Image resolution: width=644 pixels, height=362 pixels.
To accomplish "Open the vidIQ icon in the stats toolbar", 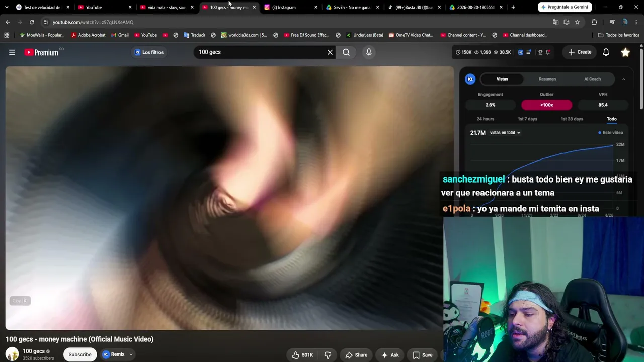I will [521, 52].
